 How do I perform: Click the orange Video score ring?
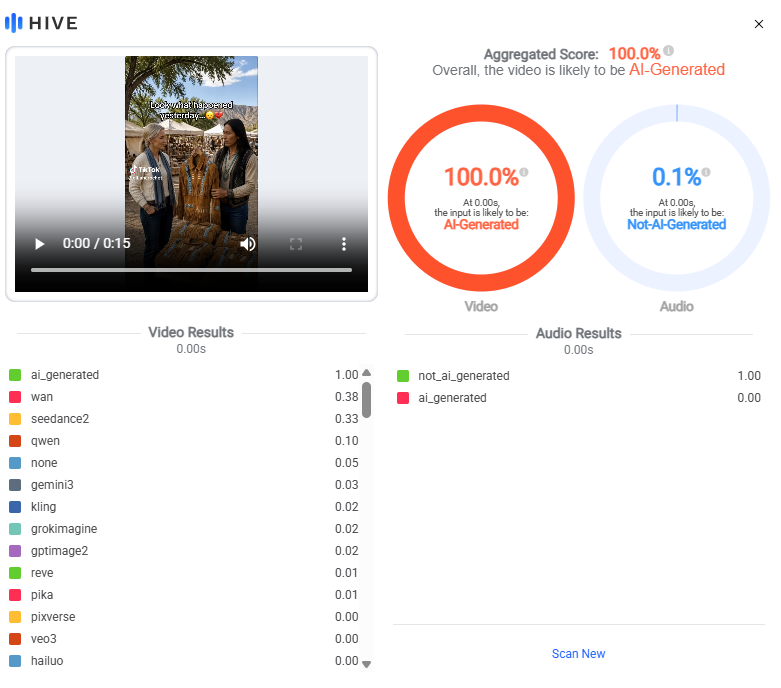pyautogui.click(x=481, y=113)
